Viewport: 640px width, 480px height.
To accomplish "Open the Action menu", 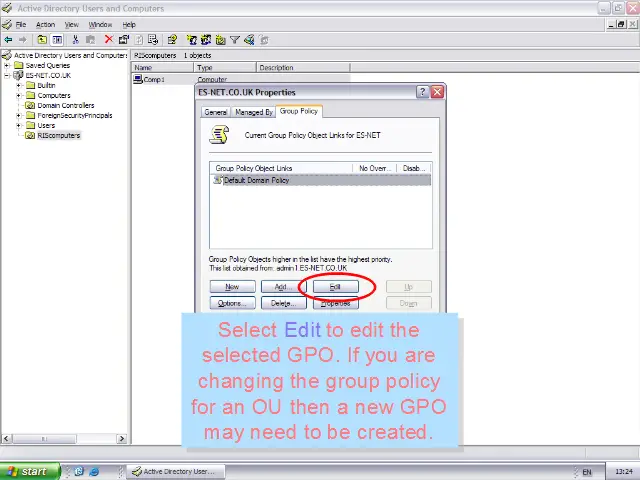I will click(x=45, y=25).
